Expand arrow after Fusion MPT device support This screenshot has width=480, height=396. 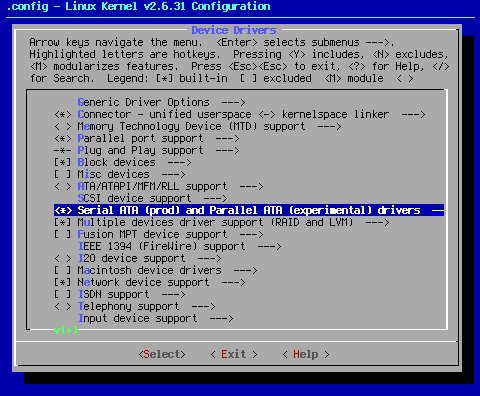[x=251, y=234]
